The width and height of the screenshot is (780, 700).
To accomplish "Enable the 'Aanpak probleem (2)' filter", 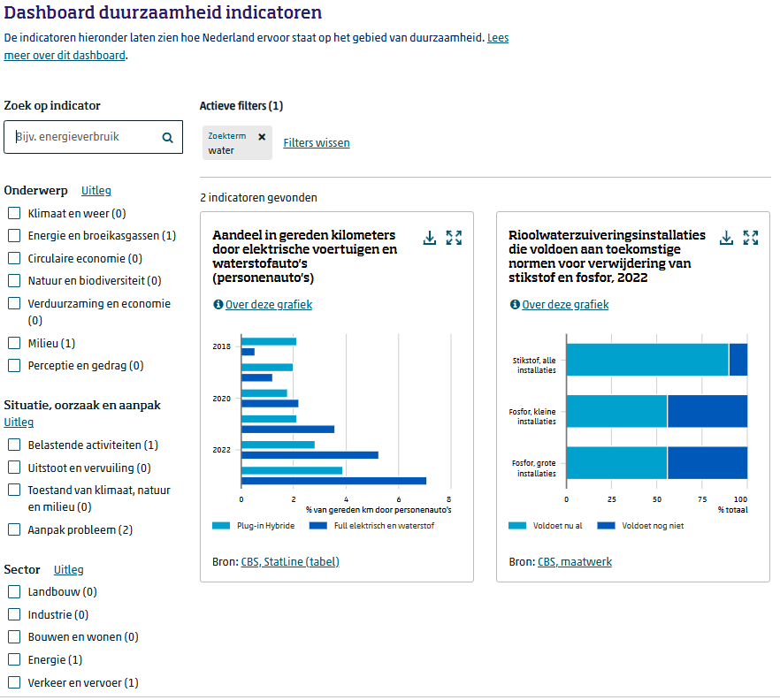I will click(x=14, y=529).
